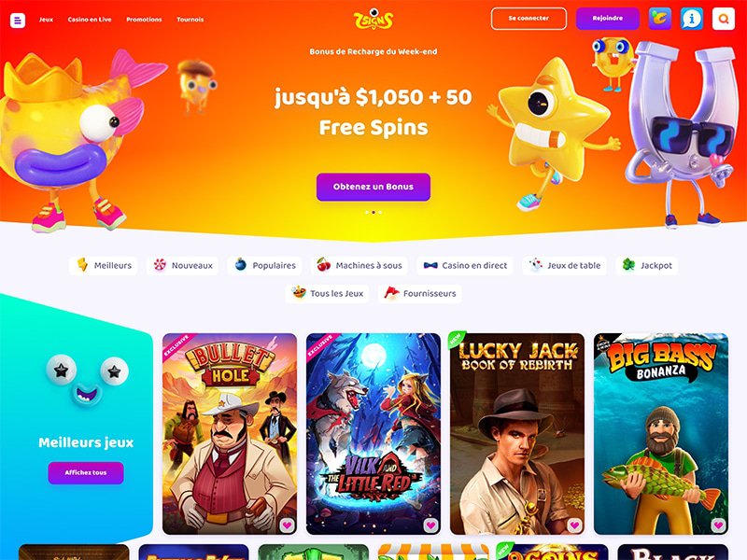Favorite Bullet Hole with heart icon
747x560 pixels.
click(x=287, y=525)
